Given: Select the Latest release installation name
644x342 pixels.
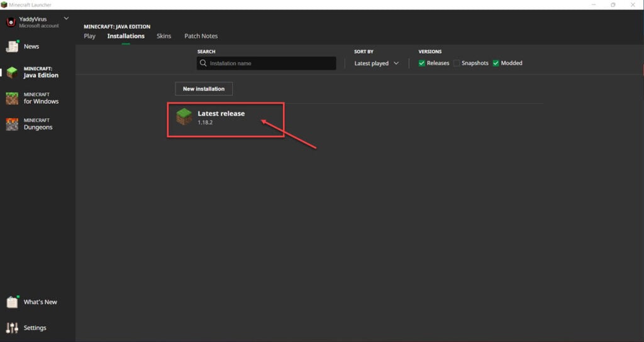Looking at the screenshot, I should (221, 113).
